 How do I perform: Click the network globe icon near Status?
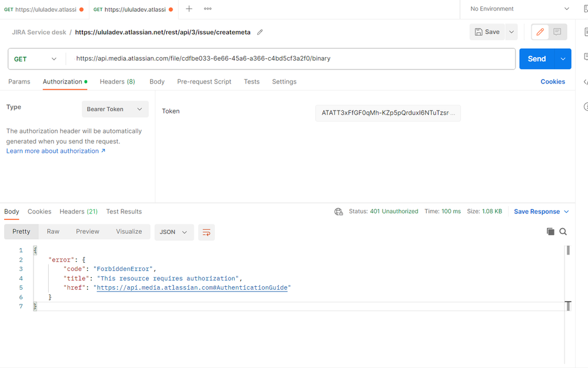(x=338, y=212)
